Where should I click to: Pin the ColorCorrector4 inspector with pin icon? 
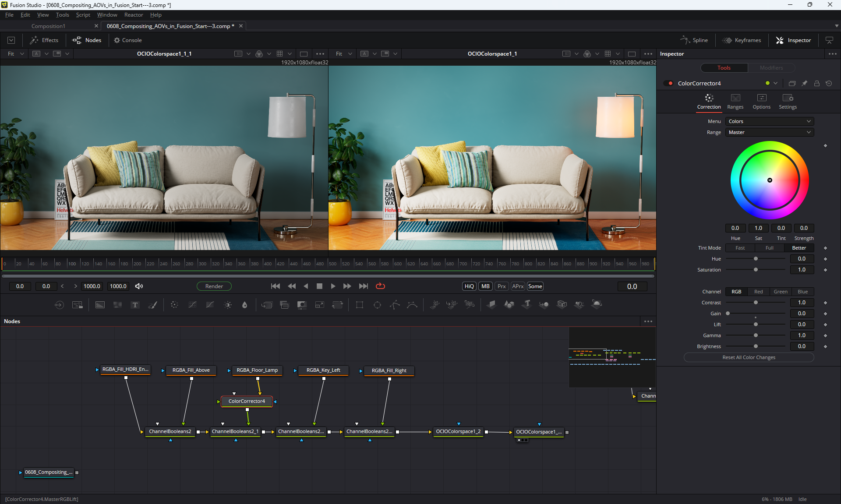pyautogui.click(x=804, y=83)
